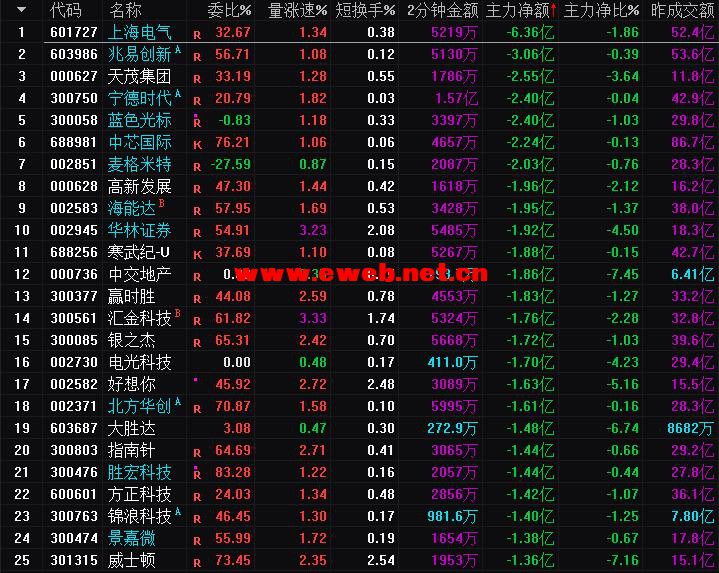Click the K marker in the 中芯国际 row

197,145
